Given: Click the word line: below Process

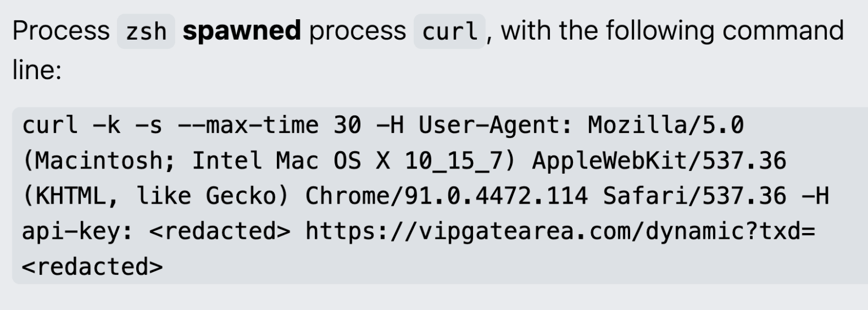Looking at the screenshot, I should pyautogui.click(x=36, y=72).
